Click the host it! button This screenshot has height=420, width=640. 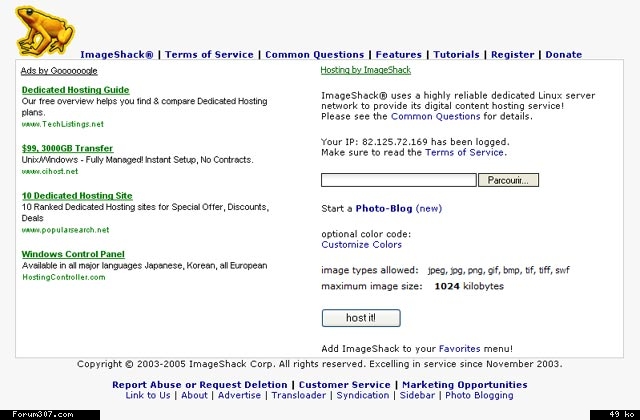[x=361, y=318]
